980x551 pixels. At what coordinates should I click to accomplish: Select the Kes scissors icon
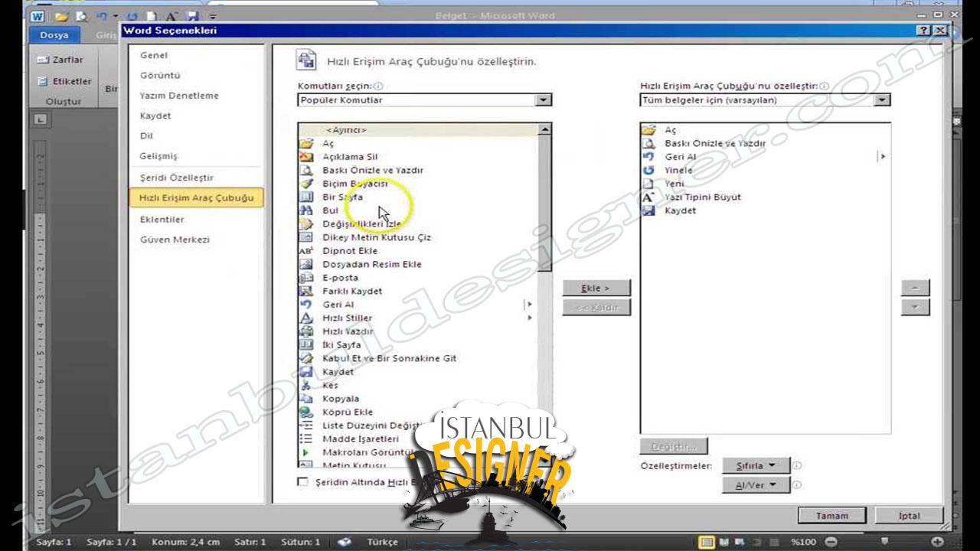(x=306, y=385)
